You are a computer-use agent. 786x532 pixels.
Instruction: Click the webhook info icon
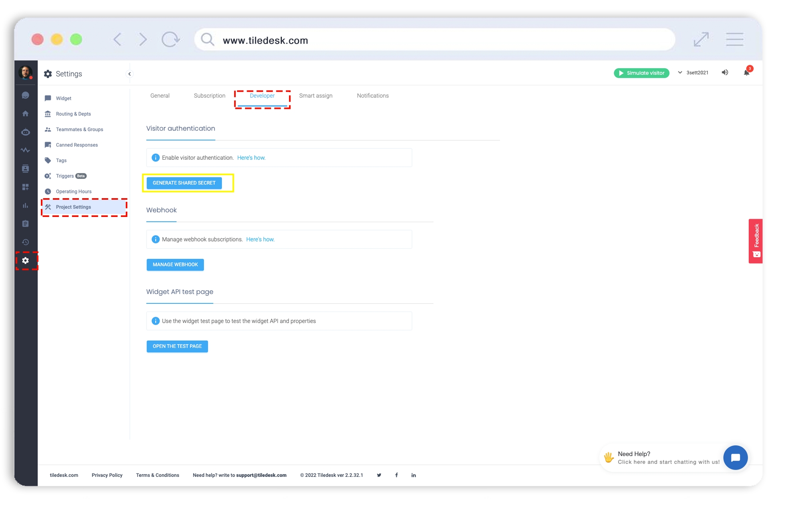[155, 239]
